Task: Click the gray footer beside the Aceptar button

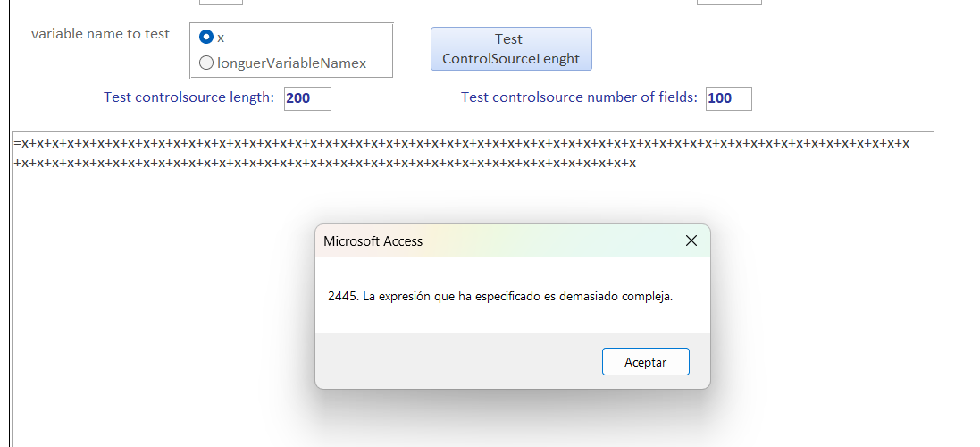Action: (x=447, y=362)
